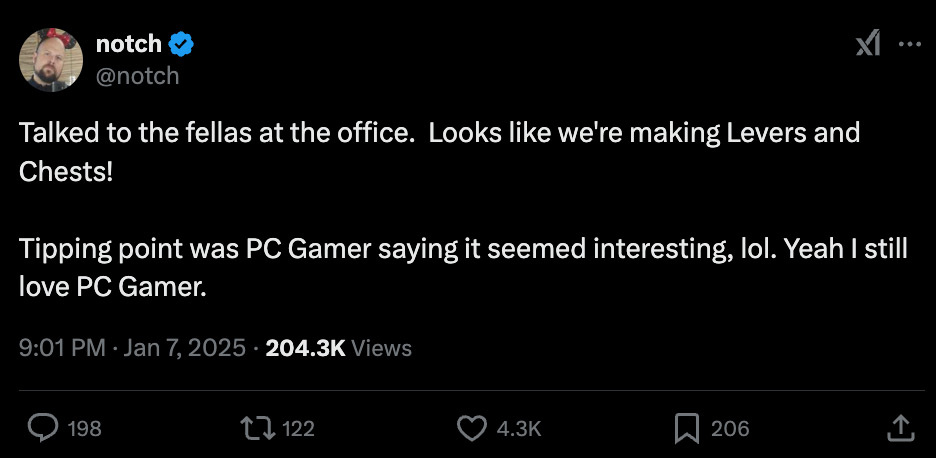Click the reply speech bubble icon
The image size is (936, 458).
(x=42, y=428)
